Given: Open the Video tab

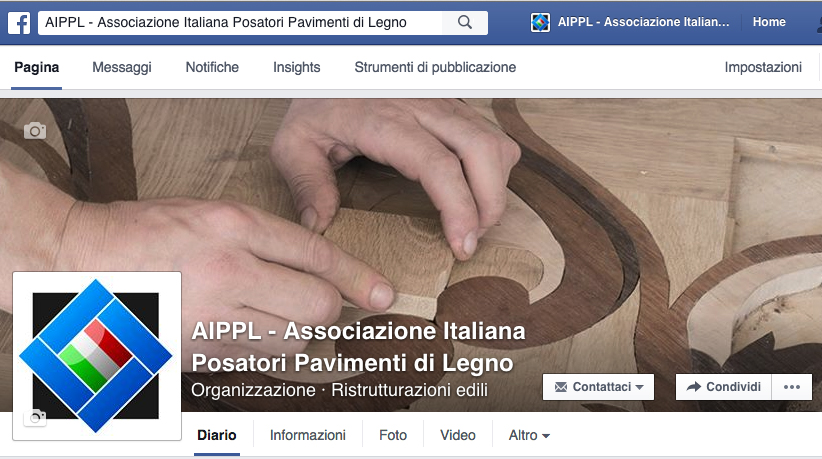Looking at the screenshot, I should click(x=458, y=435).
